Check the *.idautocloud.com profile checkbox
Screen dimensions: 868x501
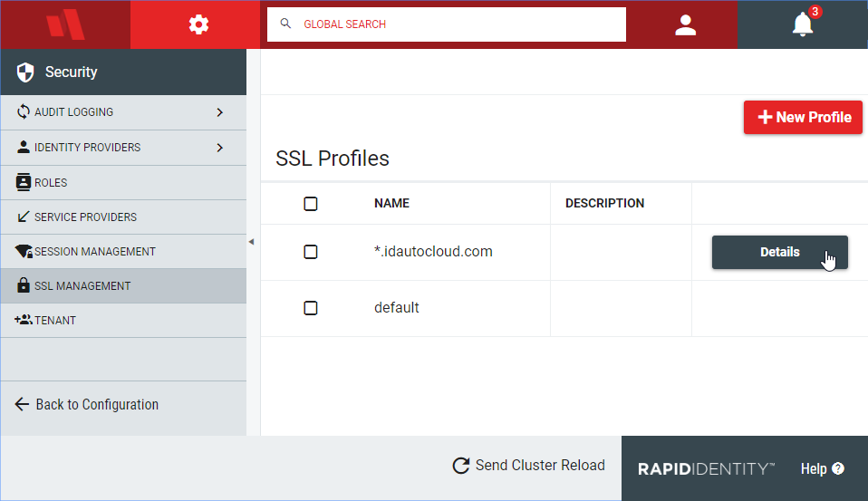coord(311,252)
